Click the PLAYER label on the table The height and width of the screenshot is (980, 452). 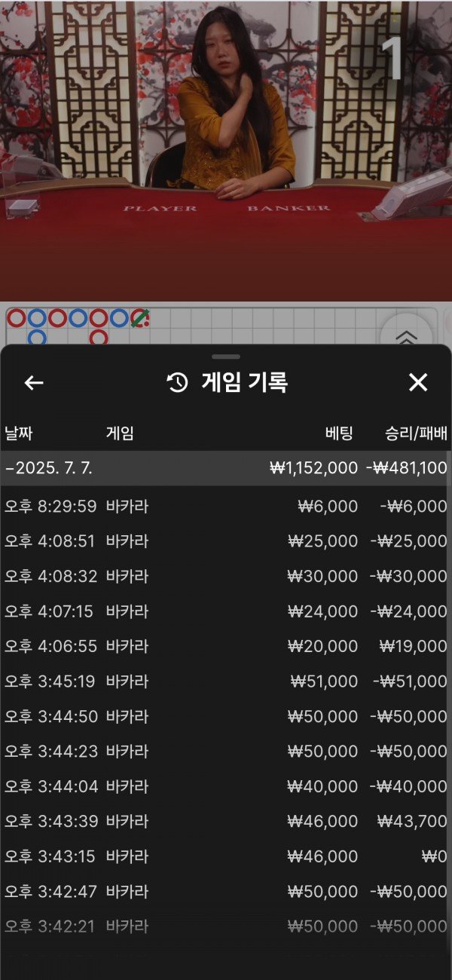coord(160,208)
